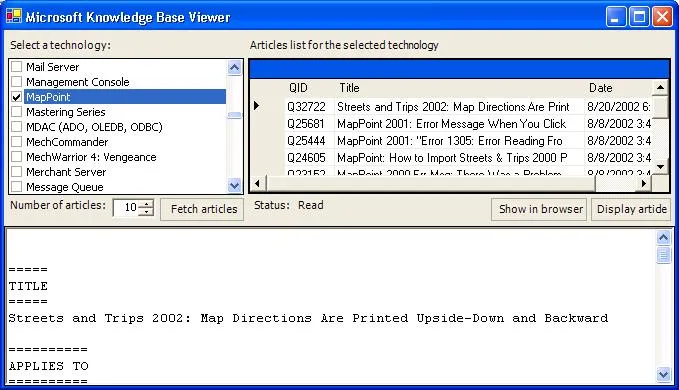Image resolution: width=679 pixels, height=390 pixels.
Task: Enable the Management Console checkbox
Action: [16, 82]
